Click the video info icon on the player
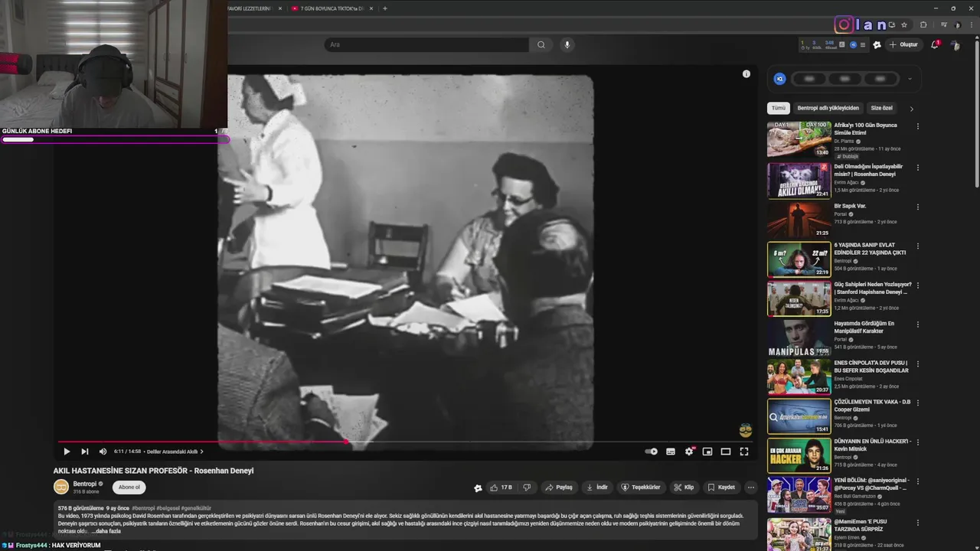This screenshot has height=551, width=980. (x=746, y=74)
